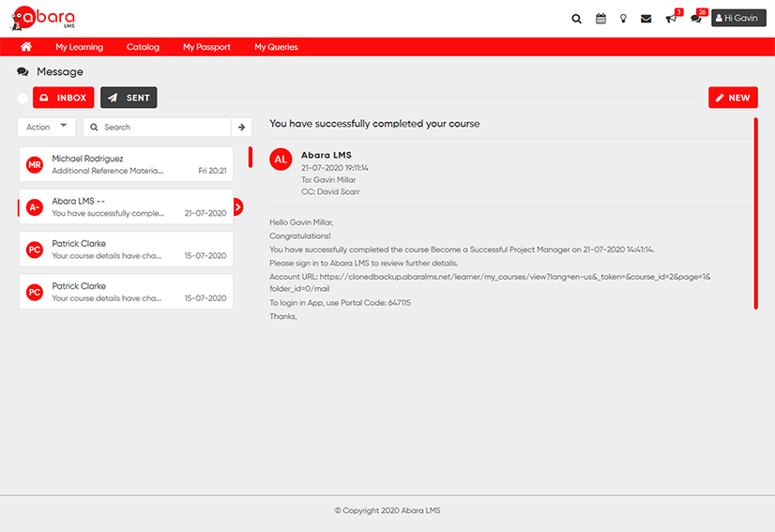Image resolution: width=775 pixels, height=532 pixels.
Task: Open the Hi Gavin user menu
Action: click(738, 18)
